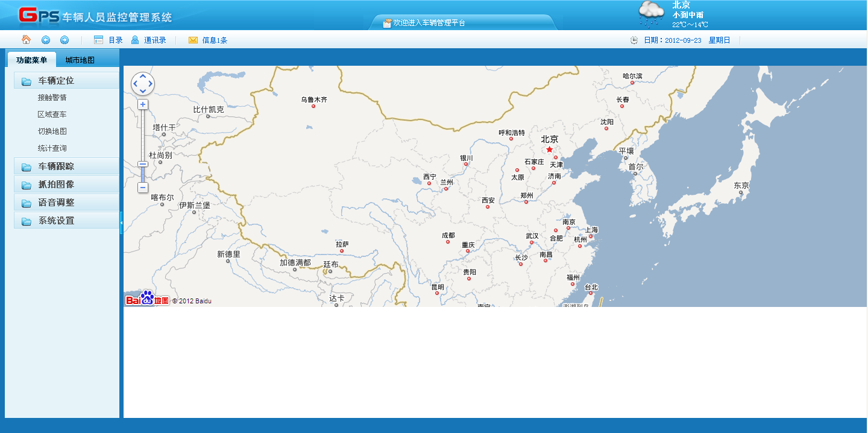The image size is (868, 433).
Task: Click the 成都 city marker on map
Action: click(x=448, y=242)
